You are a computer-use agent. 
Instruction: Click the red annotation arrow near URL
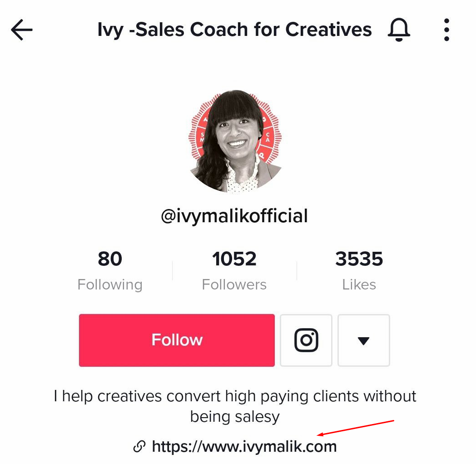point(356,428)
